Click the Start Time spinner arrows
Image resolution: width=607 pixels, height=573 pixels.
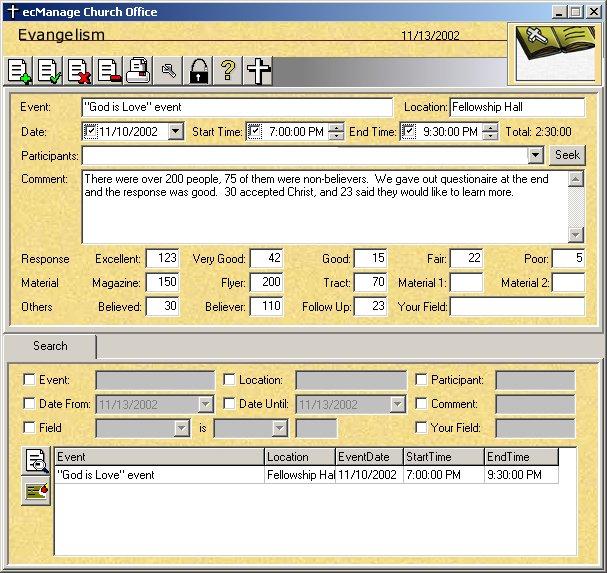point(336,131)
